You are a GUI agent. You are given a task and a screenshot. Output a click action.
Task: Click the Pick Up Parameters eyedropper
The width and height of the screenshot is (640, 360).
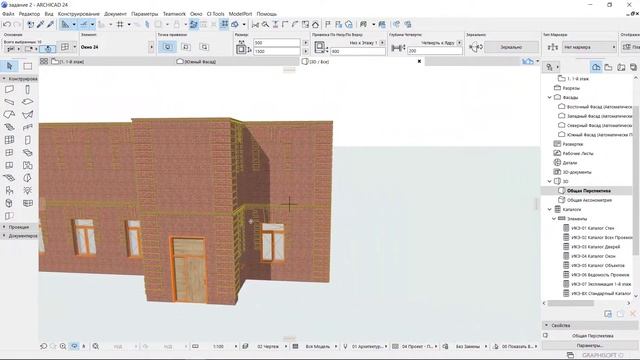point(40,24)
